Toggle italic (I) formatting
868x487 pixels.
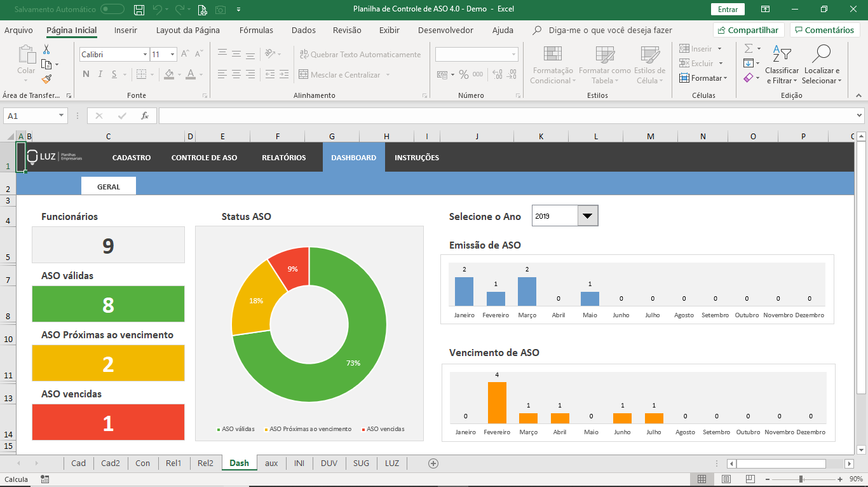(100, 74)
